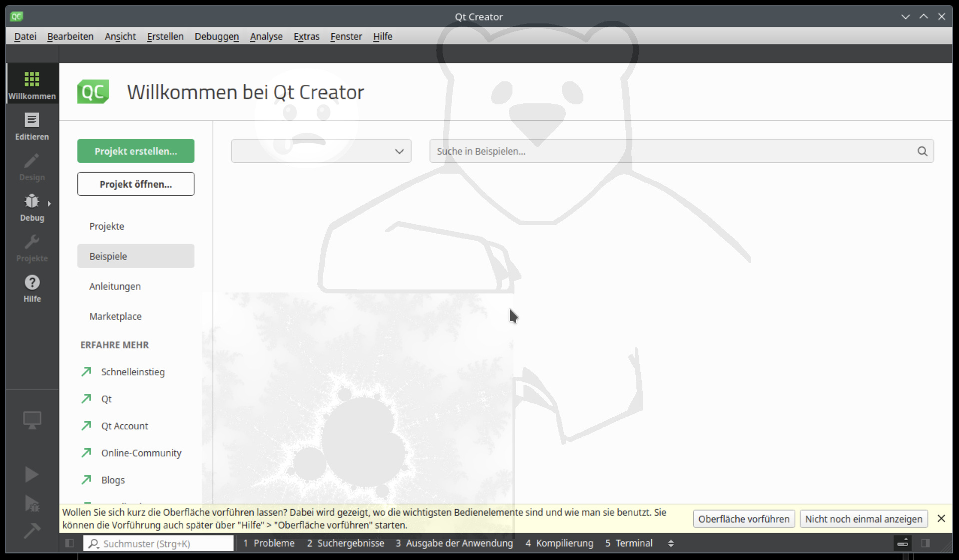959x560 pixels.
Task: Open the Probleme output pane
Action: point(269,543)
